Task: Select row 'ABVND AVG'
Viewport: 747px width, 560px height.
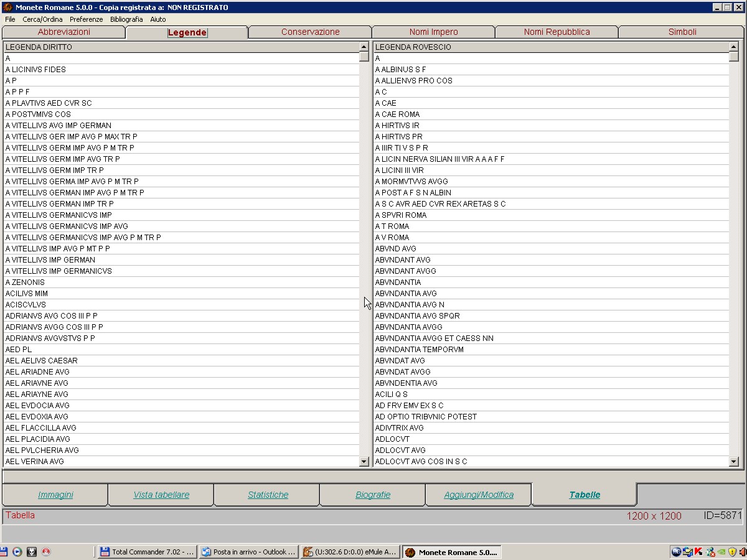Action: pyautogui.click(x=551, y=248)
